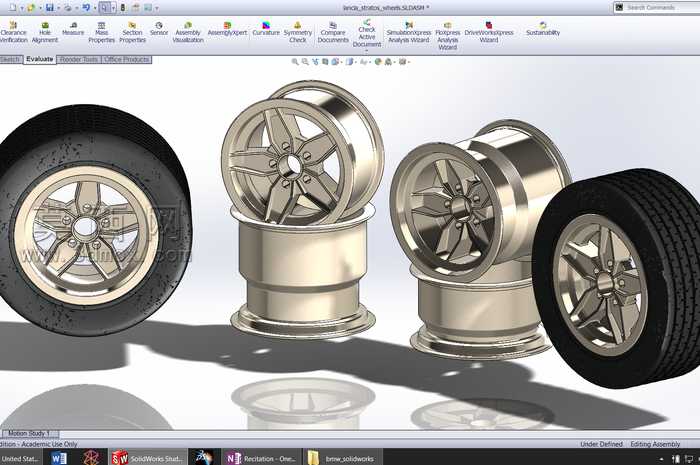The image size is (700, 465).
Task: Start FloXpress Analysis Wizard
Action: coord(448,36)
